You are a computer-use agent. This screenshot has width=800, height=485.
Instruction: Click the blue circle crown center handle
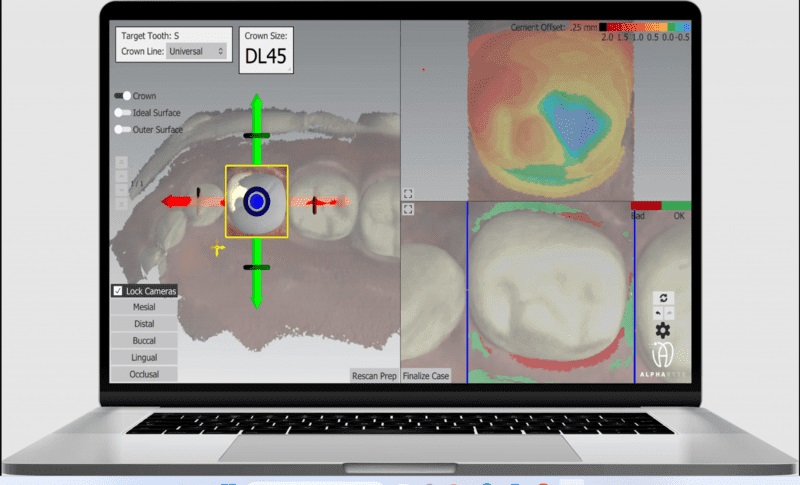257,202
